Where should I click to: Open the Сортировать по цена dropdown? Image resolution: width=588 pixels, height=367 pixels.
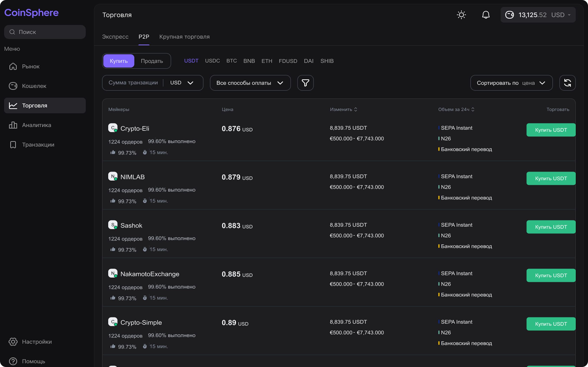click(511, 83)
